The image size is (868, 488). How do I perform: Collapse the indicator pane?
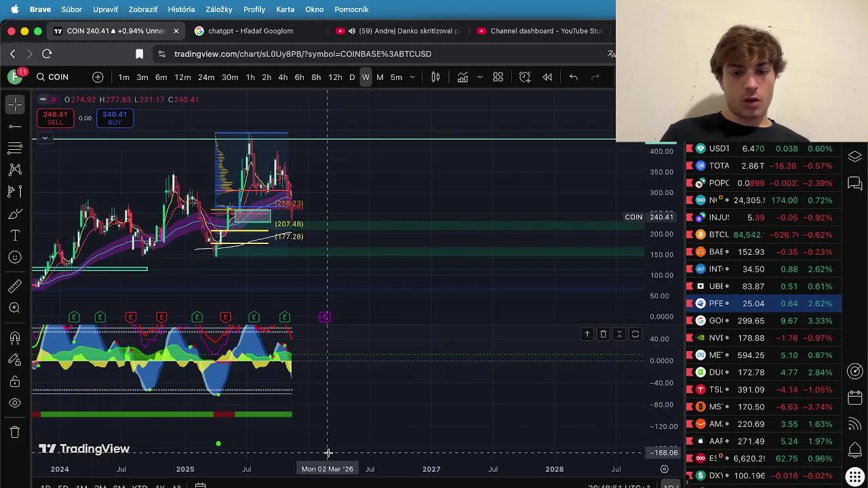pyautogui.click(x=619, y=334)
